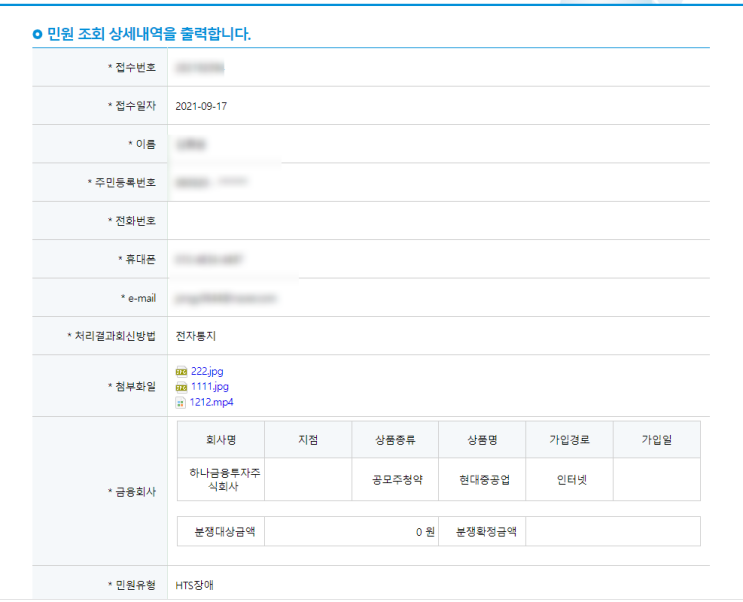This screenshot has height=602, width=743.
Task: Click the 회사명 column header
Action: point(221,440)
